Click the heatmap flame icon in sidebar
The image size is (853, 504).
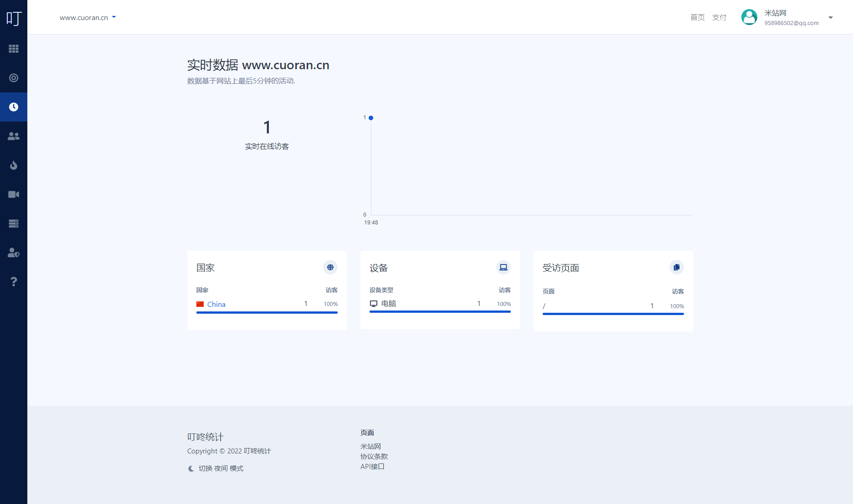[x=14, y=165]
